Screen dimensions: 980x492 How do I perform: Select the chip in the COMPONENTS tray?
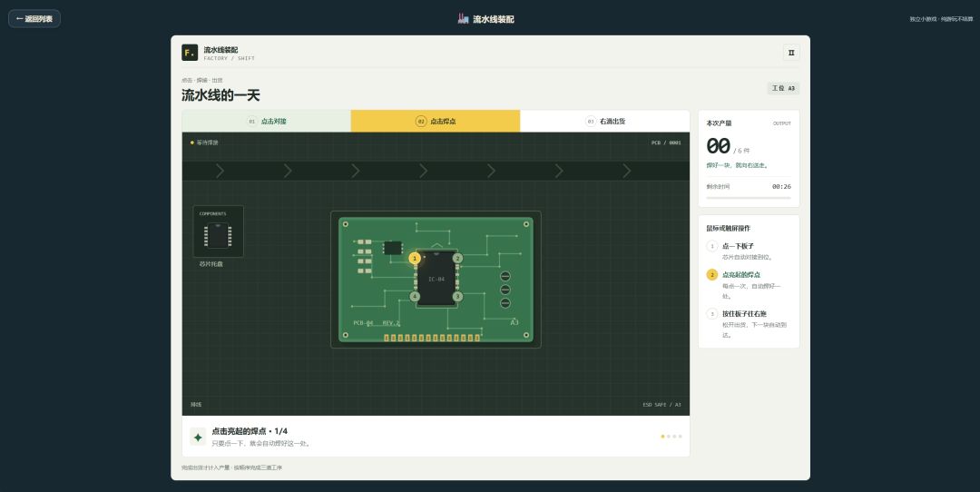[x=218, y=236]
